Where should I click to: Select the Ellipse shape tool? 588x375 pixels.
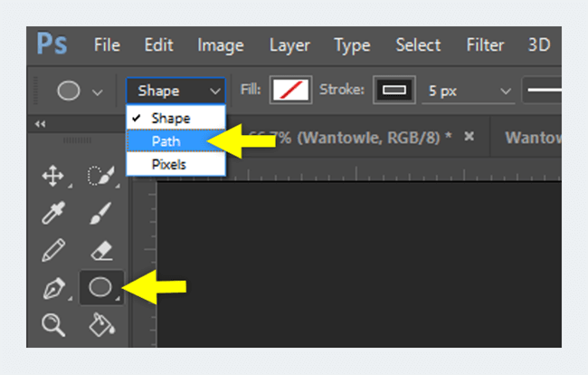click(x=100, y=288)
